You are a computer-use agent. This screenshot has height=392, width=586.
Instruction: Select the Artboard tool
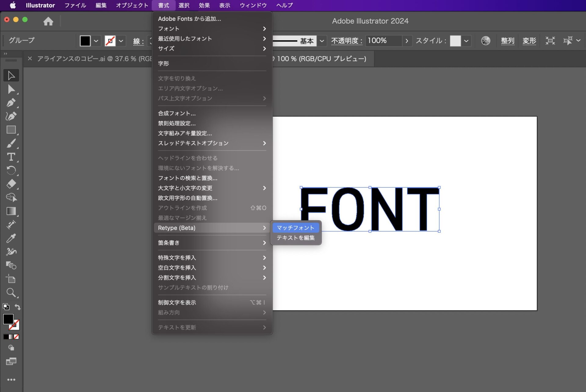pos(11,279)
